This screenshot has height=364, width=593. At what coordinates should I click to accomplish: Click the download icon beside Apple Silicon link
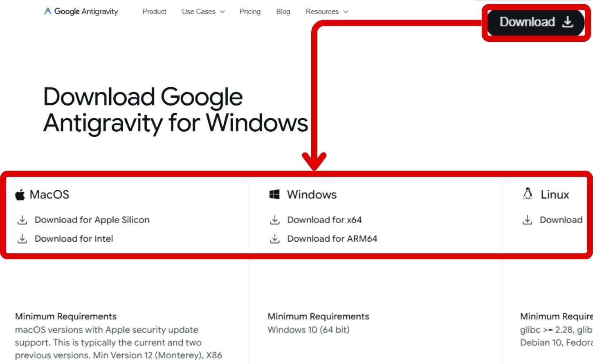click(22, 220)
